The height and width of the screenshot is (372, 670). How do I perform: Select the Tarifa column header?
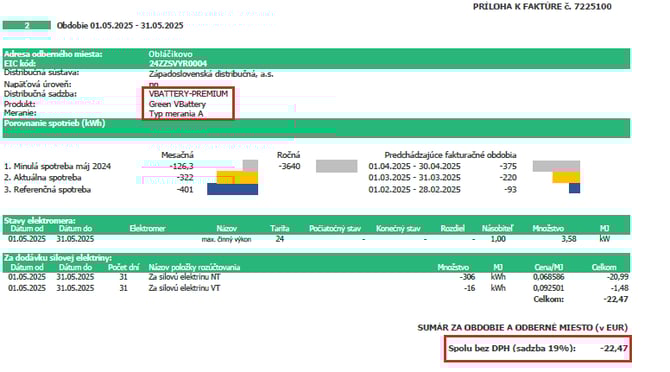279,228
